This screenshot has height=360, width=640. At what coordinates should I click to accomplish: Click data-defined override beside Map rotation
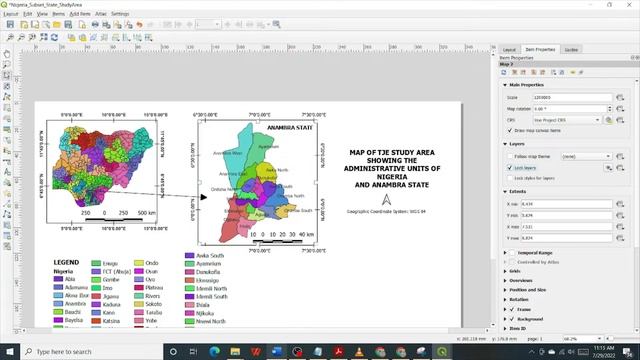click(620, 109)
